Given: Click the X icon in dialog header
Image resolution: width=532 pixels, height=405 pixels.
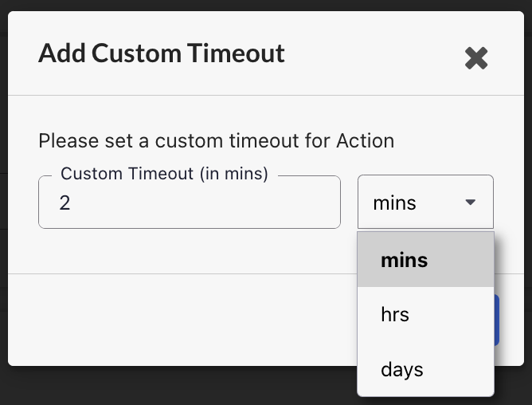Looking at the screenshot, I should [x=475, y=57].
